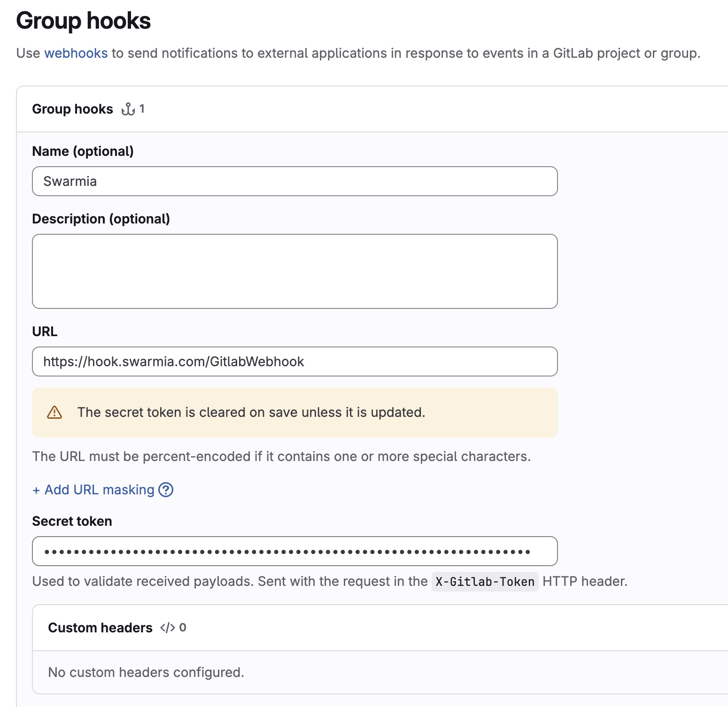Click the "No custom headers configured" message

click(146, 672)
